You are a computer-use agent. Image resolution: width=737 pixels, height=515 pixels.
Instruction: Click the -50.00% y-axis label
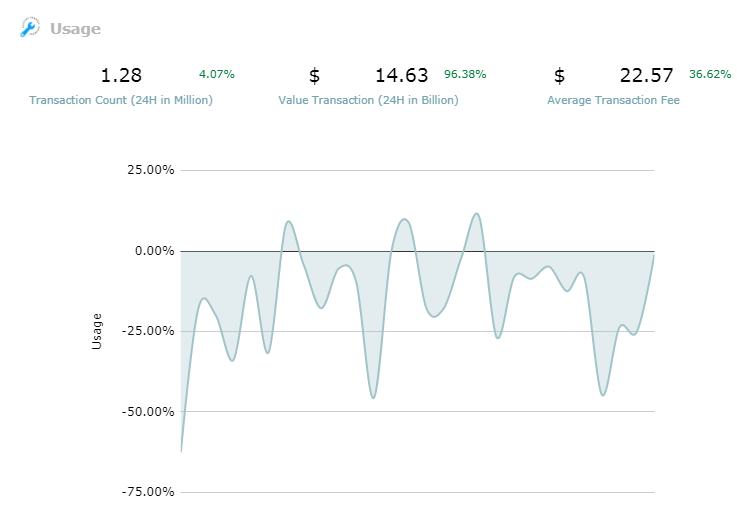pyautogui.click(x=147, y=411)
